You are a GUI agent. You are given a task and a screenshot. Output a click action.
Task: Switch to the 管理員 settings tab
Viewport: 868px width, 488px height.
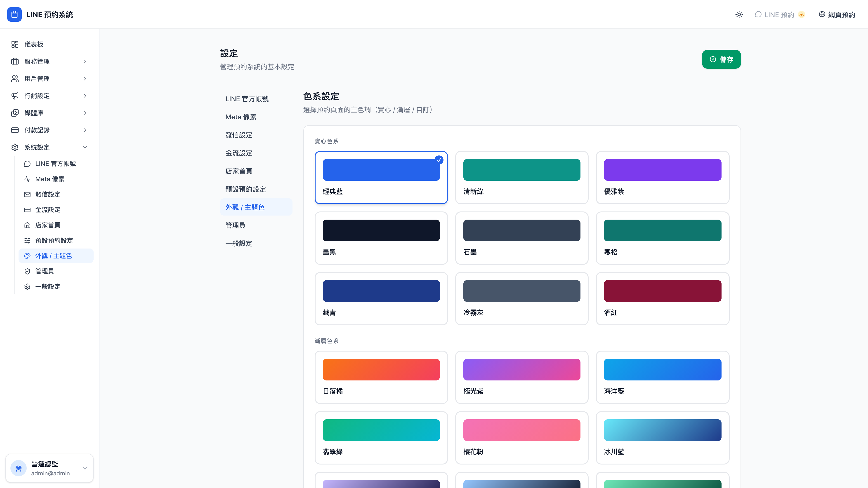[256, 225]
